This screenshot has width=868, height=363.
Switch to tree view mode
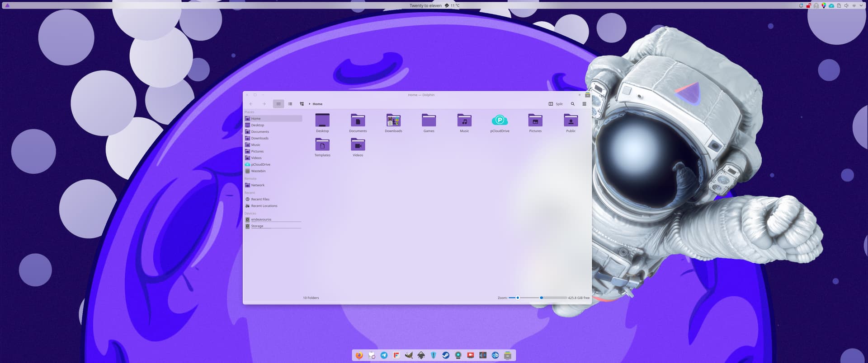[302, 104]
